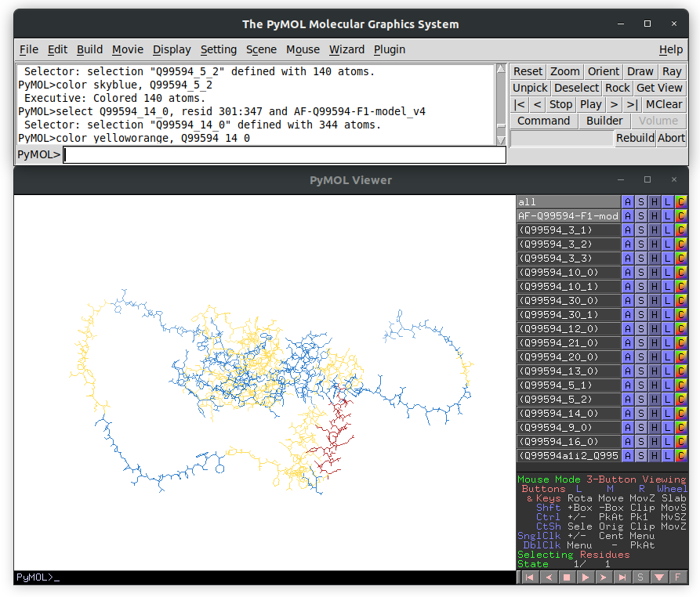Image resolution: width=700 pixels, height=597 pixels.
Task: Focus the PyMOL> command input field
Action: tap(285, 155)
